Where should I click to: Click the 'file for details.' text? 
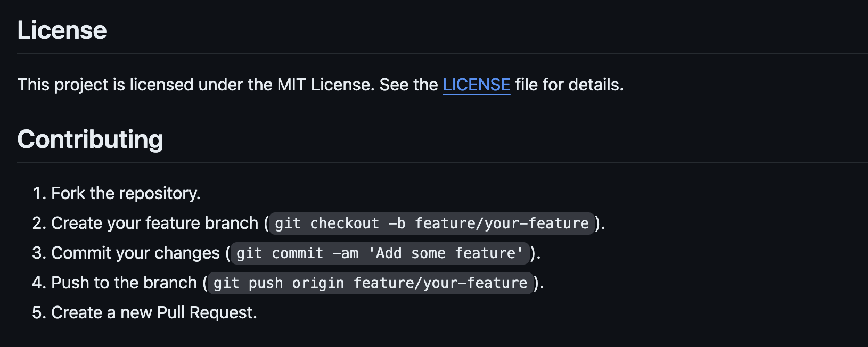(569, 85)
